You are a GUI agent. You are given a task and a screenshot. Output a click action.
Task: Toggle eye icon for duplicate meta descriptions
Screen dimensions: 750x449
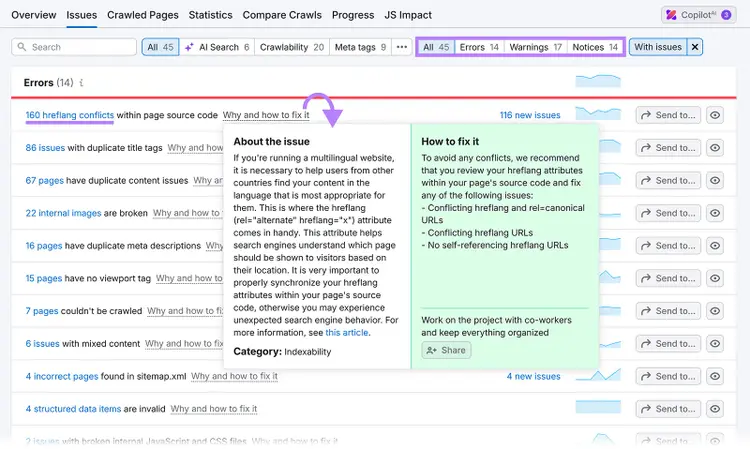[x=715, y=245]
